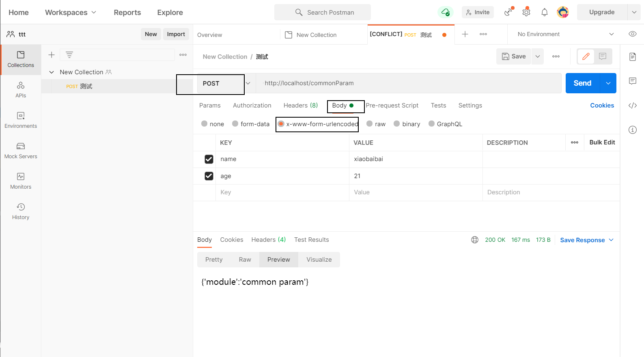Click the environment quick look eye icon
644x357 pixels.
coord(632,34)
